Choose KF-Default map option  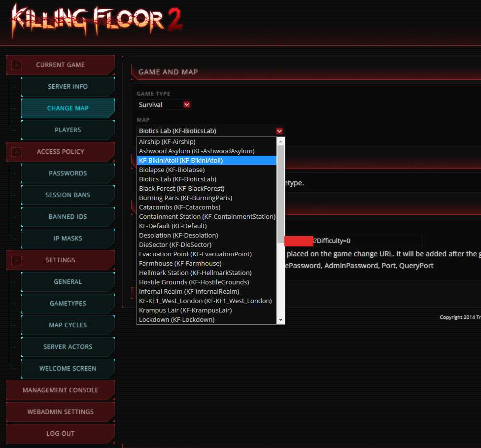pyautogui.click(x=206, y=226)
